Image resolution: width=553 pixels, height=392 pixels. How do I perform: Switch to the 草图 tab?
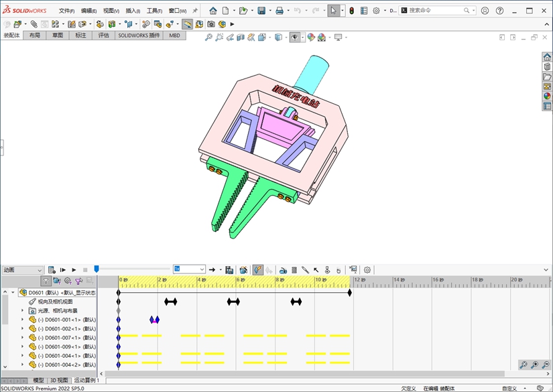(x=58, y=35)
